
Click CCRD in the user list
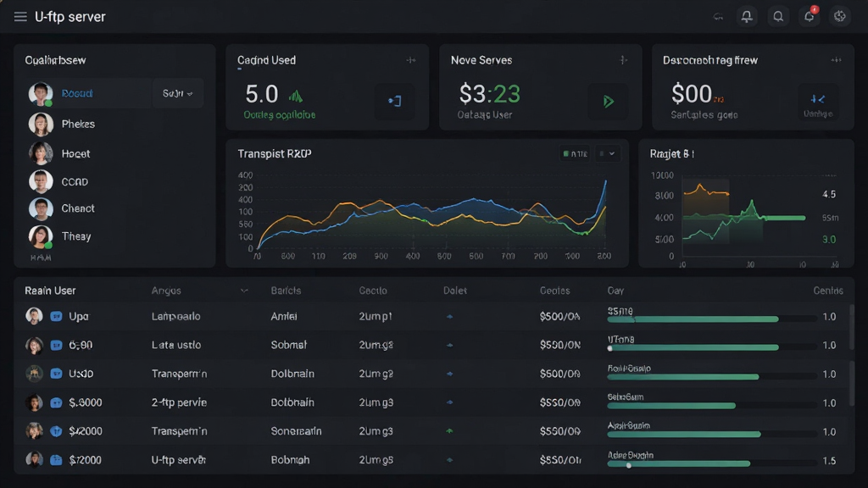pyautogui.click(x=75, y=181)
